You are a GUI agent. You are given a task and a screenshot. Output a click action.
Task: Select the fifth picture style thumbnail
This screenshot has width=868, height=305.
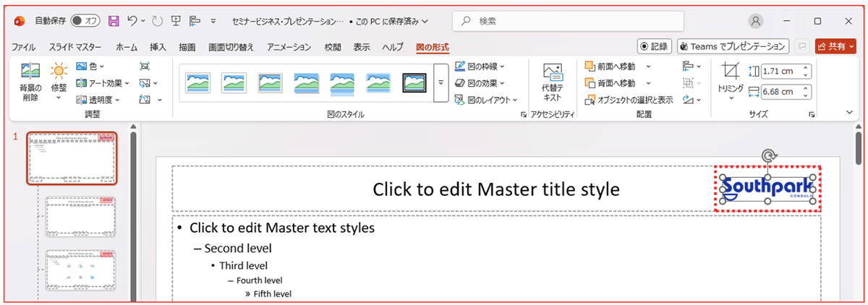tap(343, 83)
